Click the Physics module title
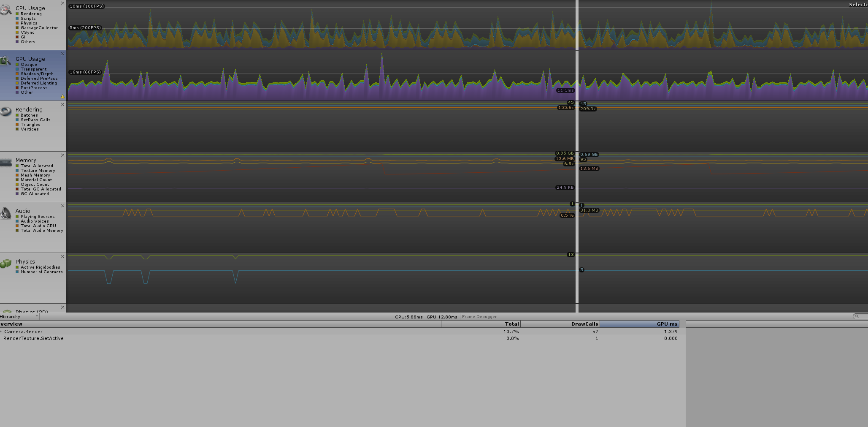Viewport: 868px width, 427px height. click(x=25, y=262)
